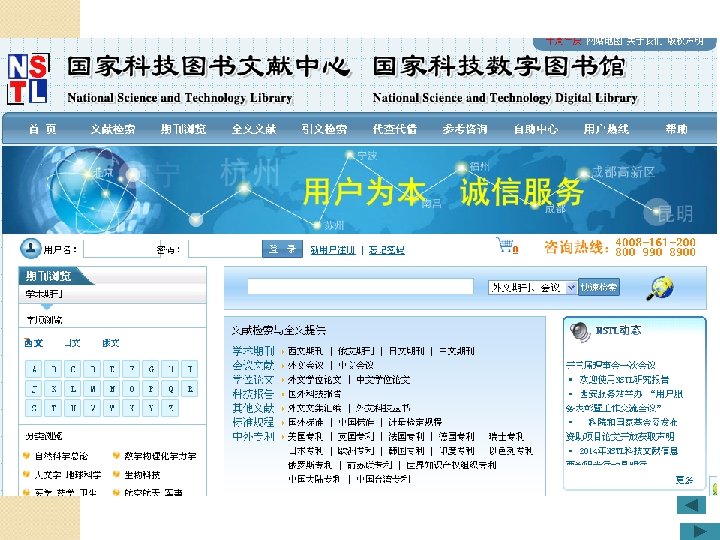
Task: Switch to the 日文 journal tab
Action: (x=73, y=343)
